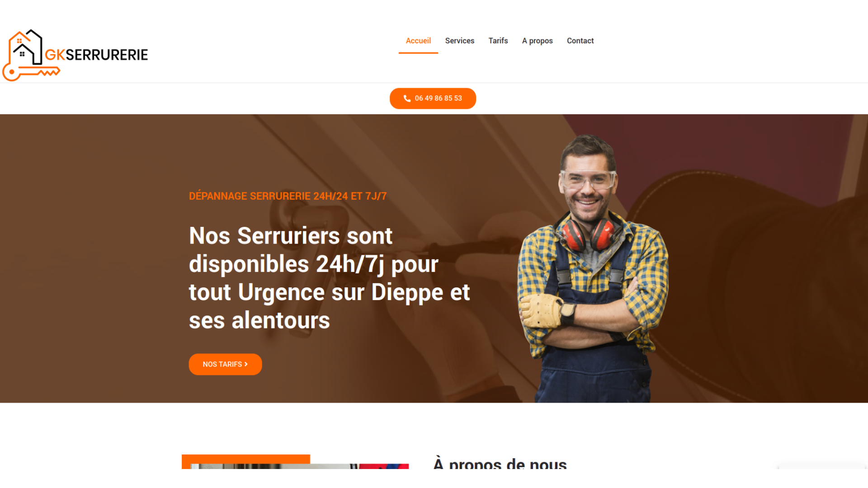Click the small widget at bottom right corner
This screenshot has height=488, width=868.
[822, 466]
